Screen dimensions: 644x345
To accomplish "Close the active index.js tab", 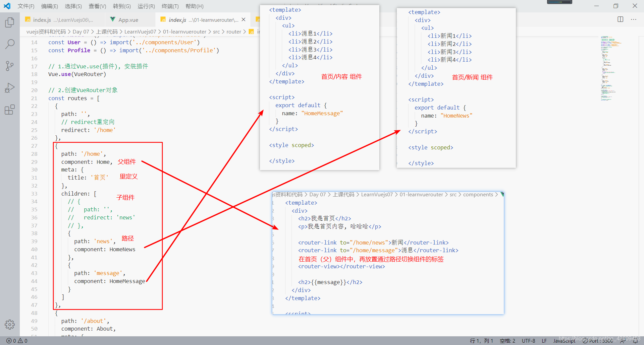I will point(244,20).
